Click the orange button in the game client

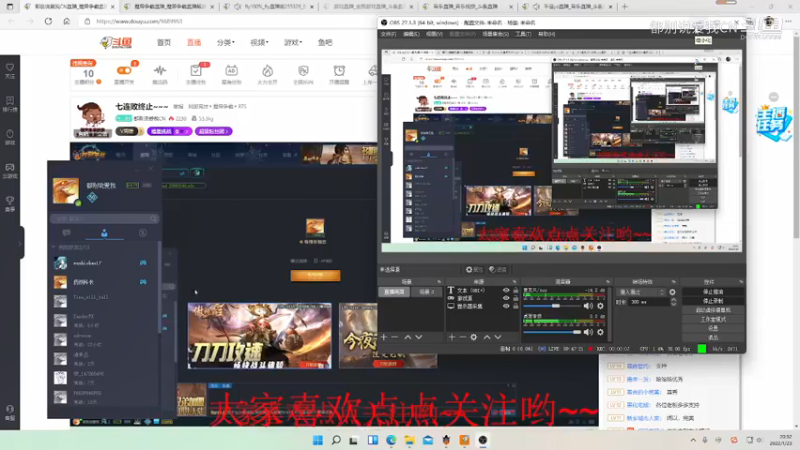tap(315, 276)
